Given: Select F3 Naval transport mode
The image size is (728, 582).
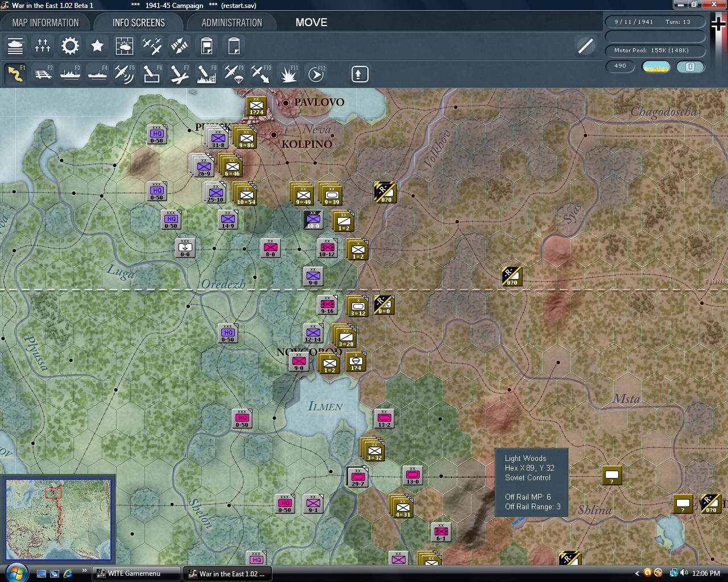Looking at the screenshot, I should 70,74.
